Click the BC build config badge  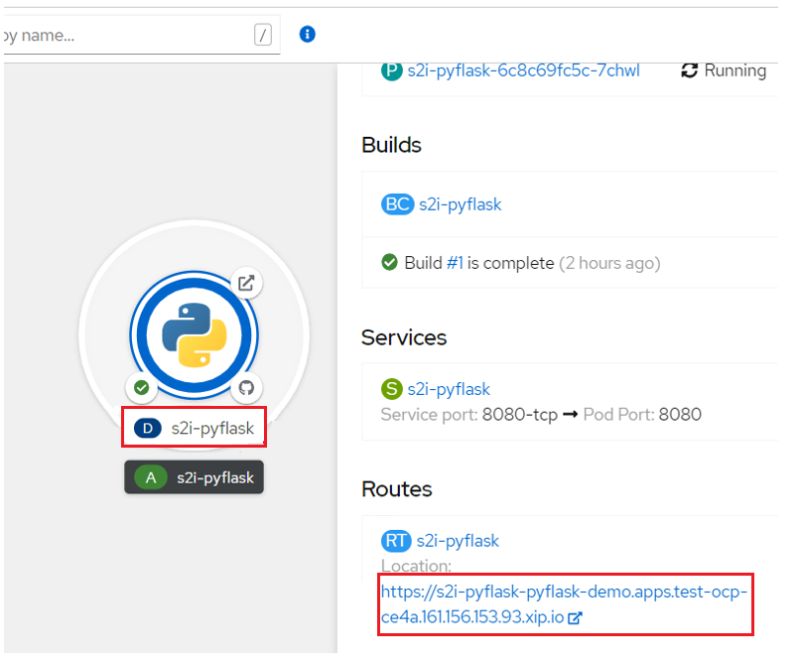click(397, 203)
